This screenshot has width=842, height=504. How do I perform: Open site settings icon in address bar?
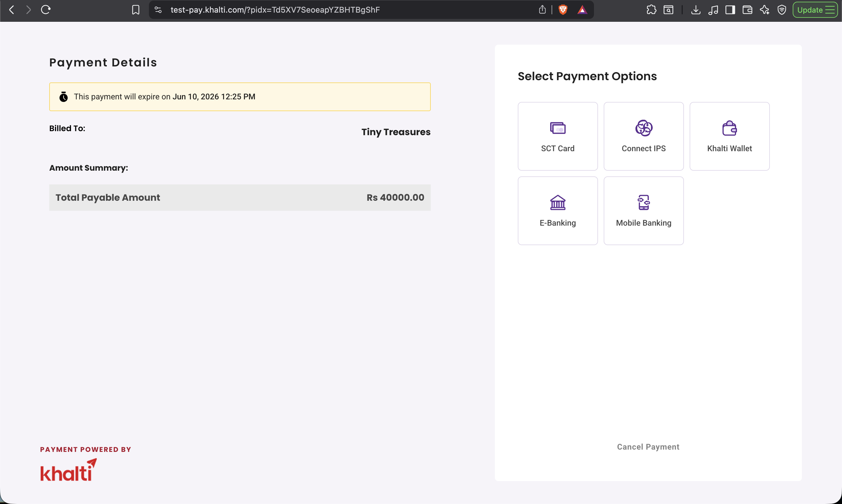158,10
